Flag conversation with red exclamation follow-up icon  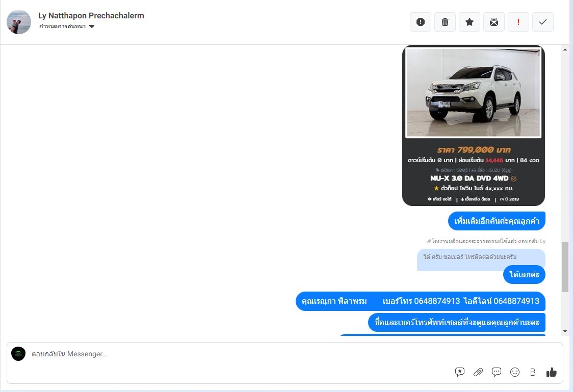click(518, 22)
